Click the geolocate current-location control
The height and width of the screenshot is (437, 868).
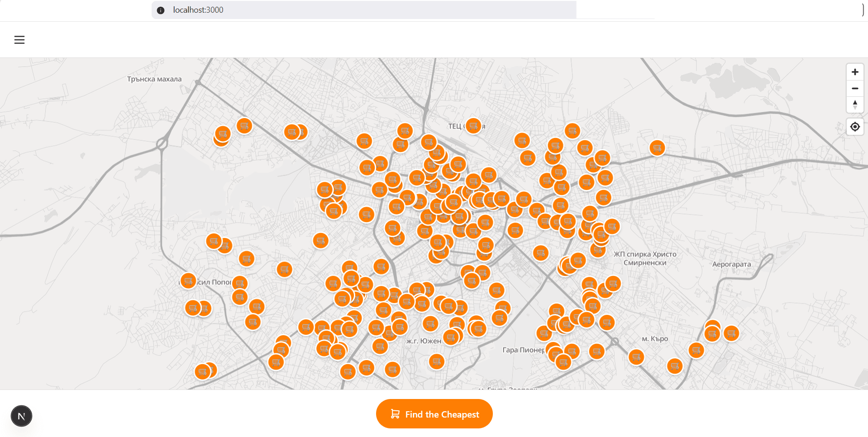[855, 127]
